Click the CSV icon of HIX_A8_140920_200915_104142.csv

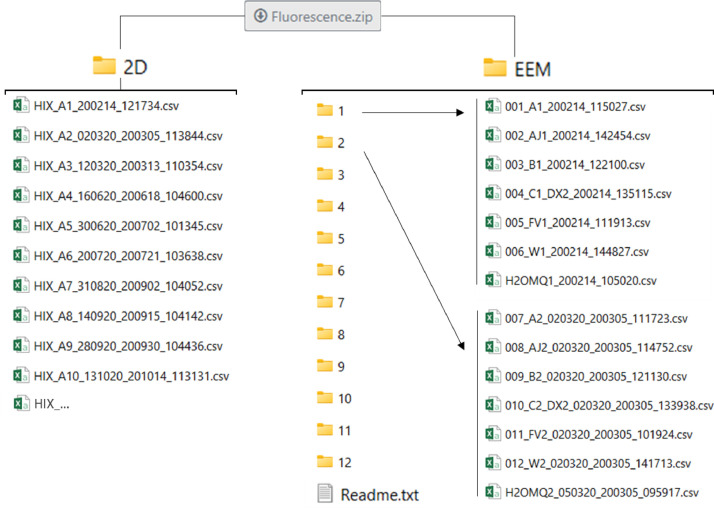[21, 315]
